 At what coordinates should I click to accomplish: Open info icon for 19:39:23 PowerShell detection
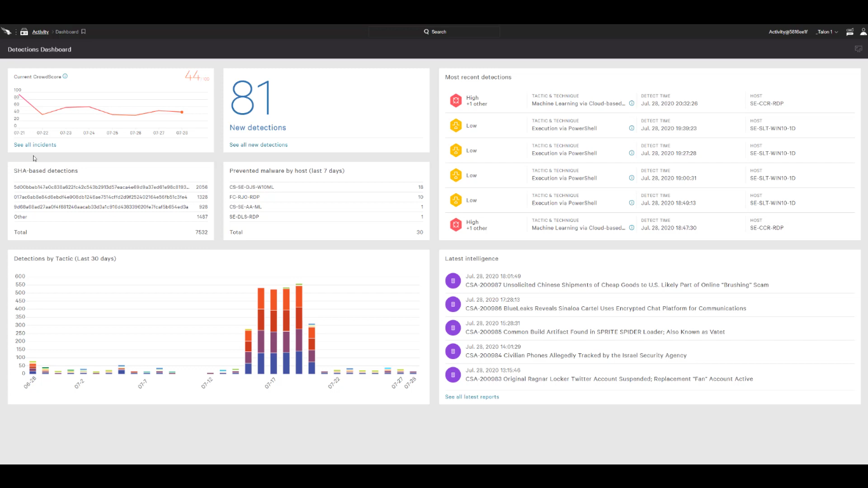click(x=632, y=128)
